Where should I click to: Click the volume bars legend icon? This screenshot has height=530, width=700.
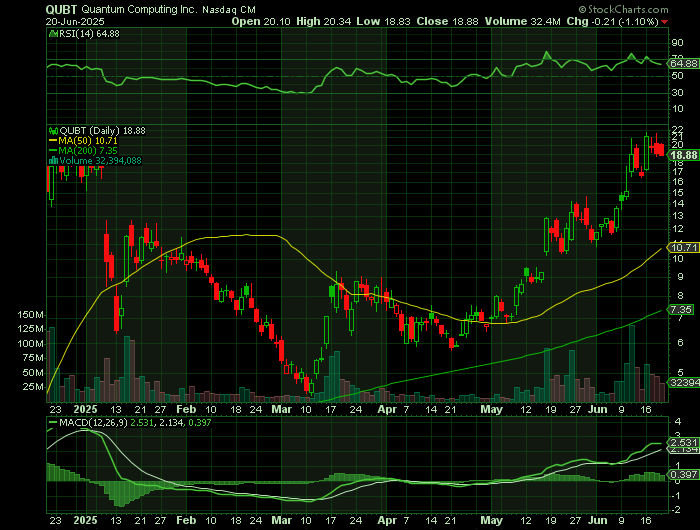pyautogui.click(x=53, y=161)
